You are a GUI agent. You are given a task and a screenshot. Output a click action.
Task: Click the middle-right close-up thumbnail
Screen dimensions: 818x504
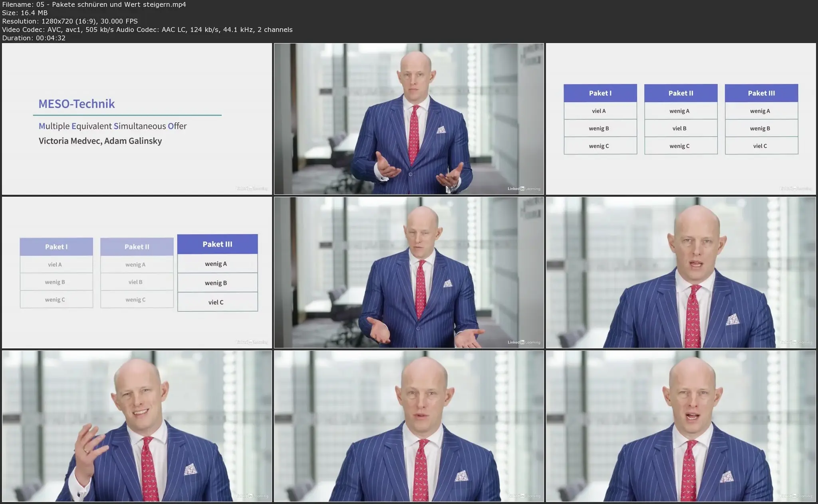681,273
